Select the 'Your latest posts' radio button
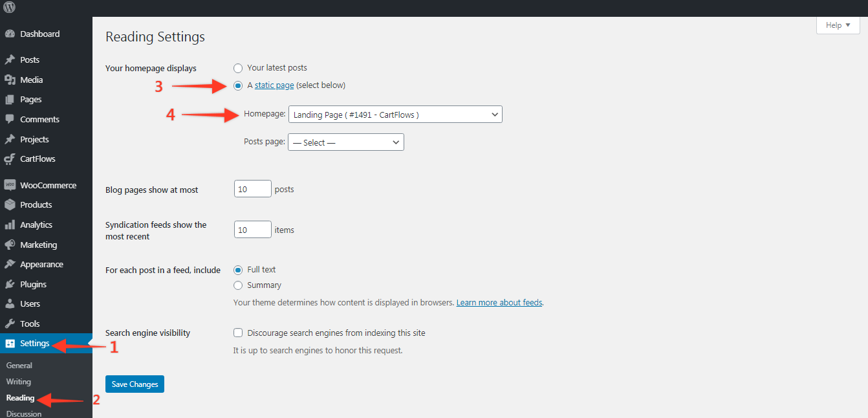 click(x=238, y=68)
